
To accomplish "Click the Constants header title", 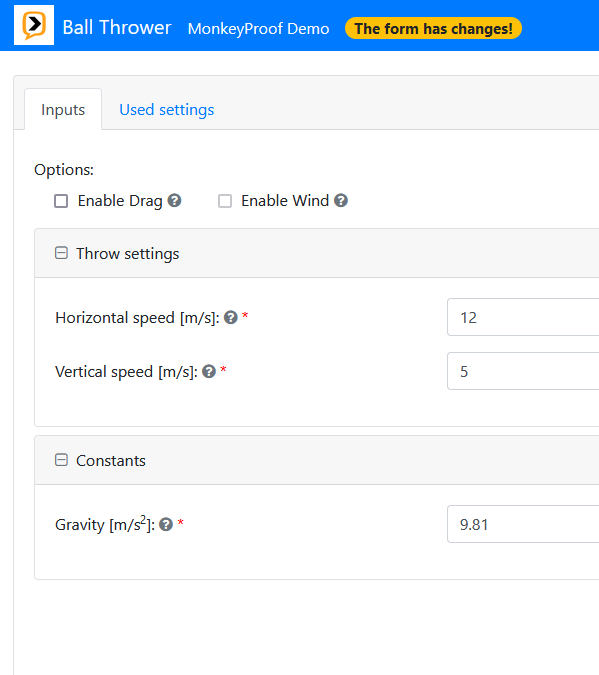I will [x=111, y=461].
